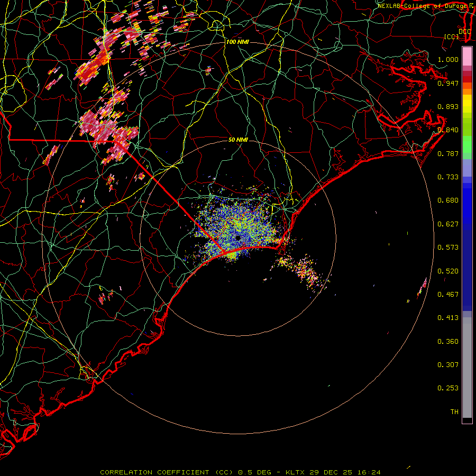Click the "KLTX" station ID in the caption
476x476 pixels.
pos(296,472)
